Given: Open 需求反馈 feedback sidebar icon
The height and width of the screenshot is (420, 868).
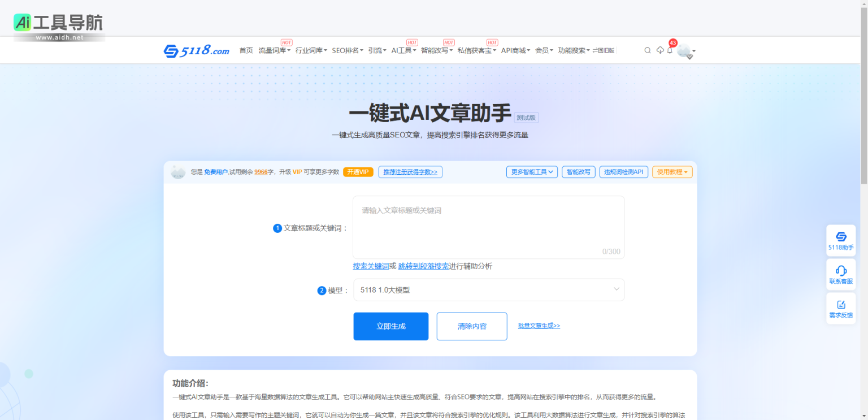Looking at the screenshot, I should pyautogui.click(x=841, y=308).
